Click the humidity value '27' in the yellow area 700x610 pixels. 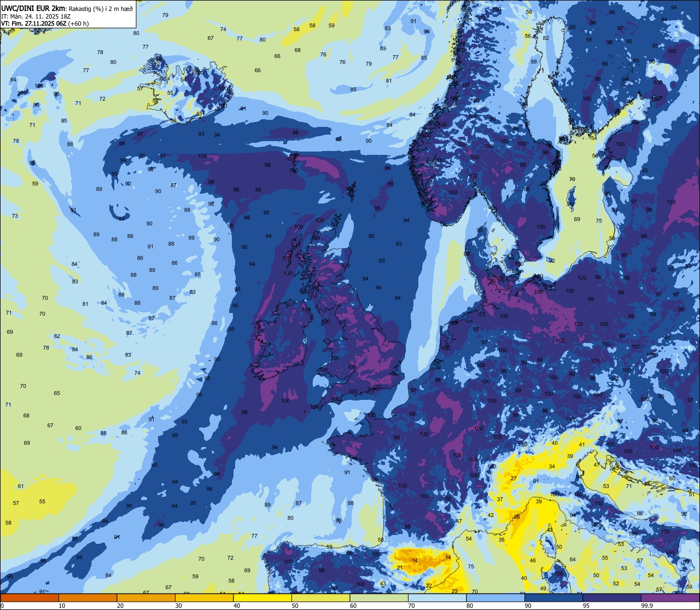(x=514, y=479)
